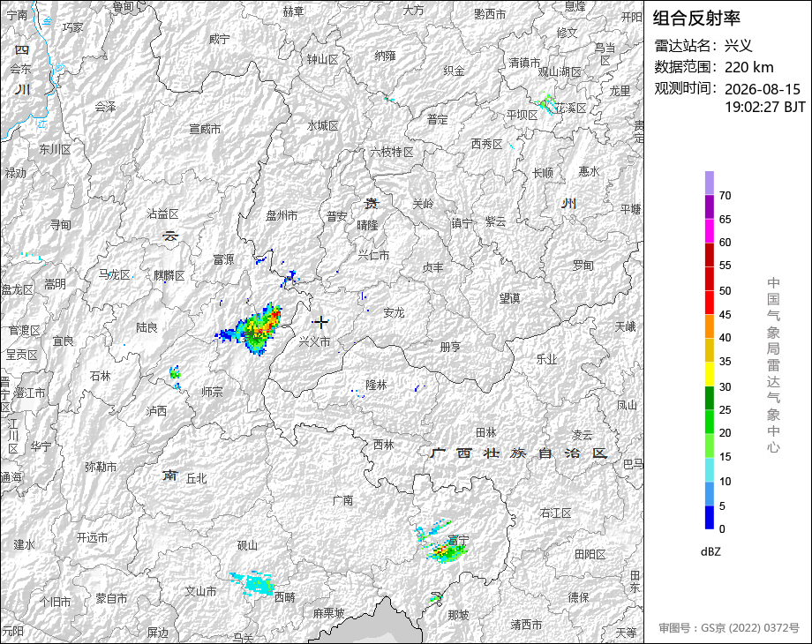Click the 宣威市 city label
This screenshot has height=644, width=812.
(205, 129)
